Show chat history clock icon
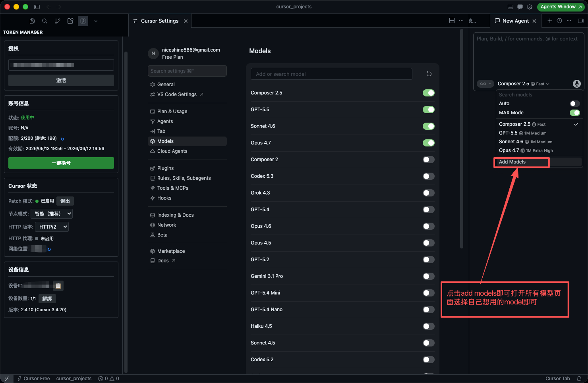 pos(559,21)
